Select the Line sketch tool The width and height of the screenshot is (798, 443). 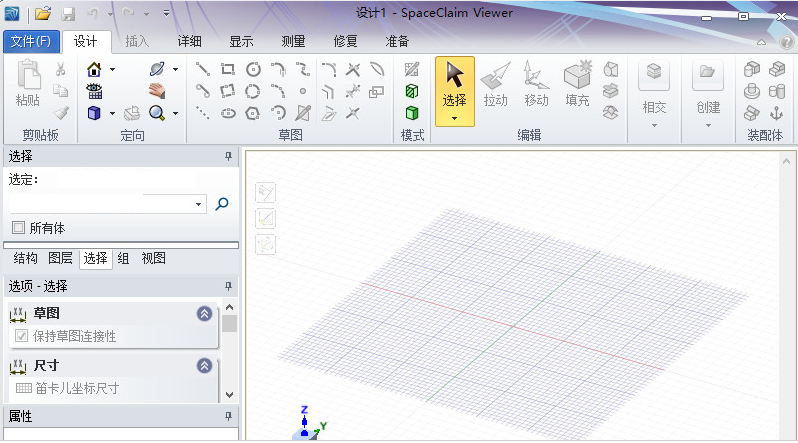click(x=203, y=69)
